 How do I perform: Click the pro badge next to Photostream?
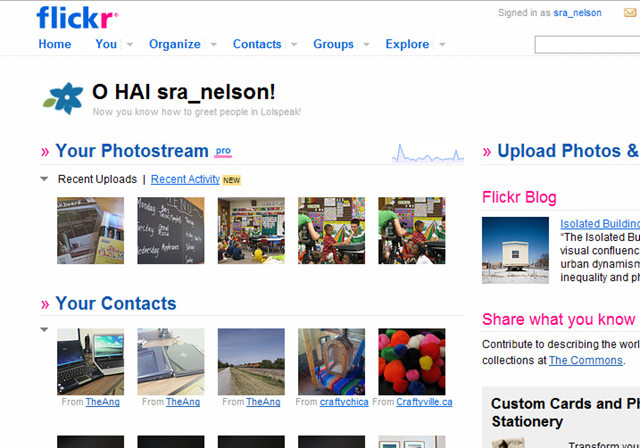point(223,151)
